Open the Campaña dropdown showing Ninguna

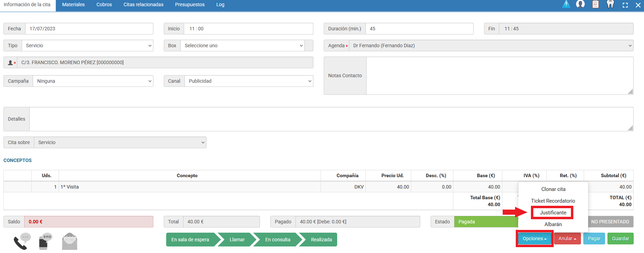click(x=93, y=81)
